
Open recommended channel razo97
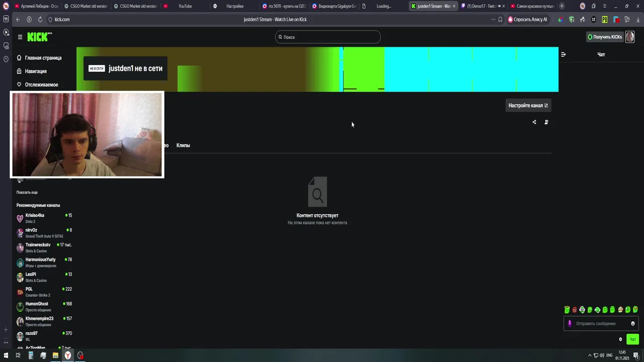tap(44, 336)
